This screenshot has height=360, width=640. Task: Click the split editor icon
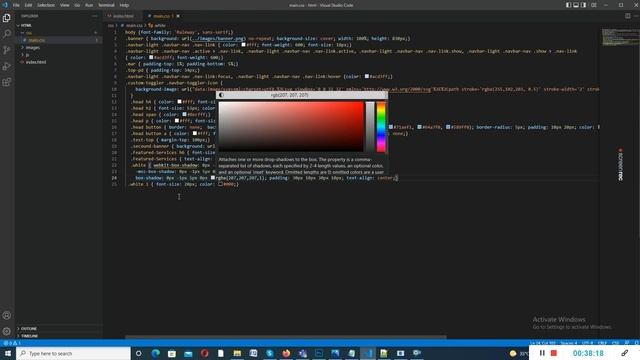tap(627, 16)
